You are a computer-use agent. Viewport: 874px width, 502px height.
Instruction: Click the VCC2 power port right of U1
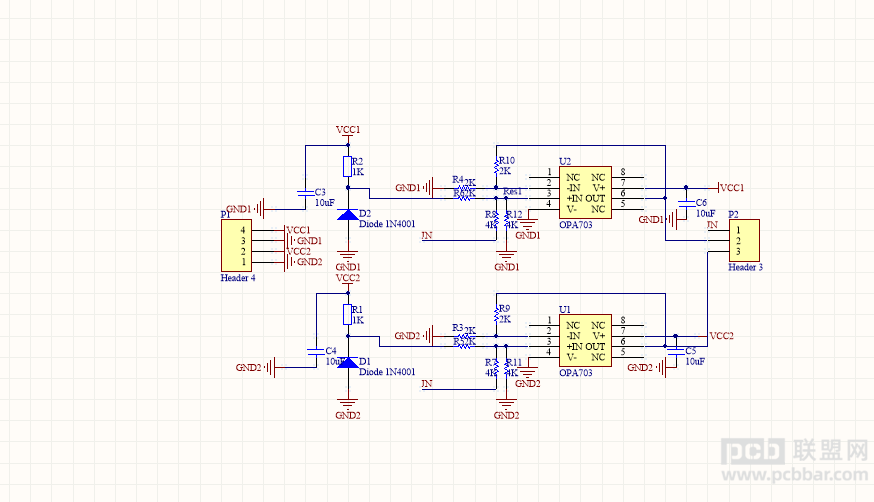coord(722,336)
